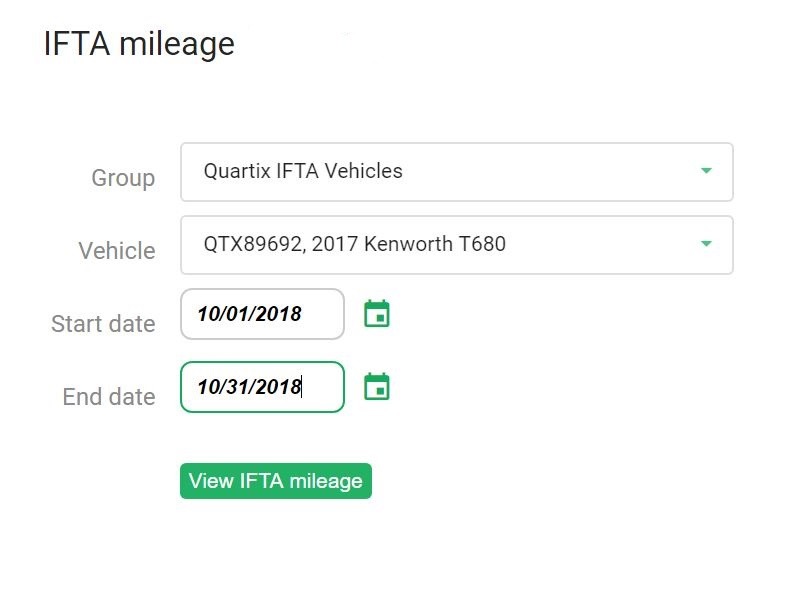This screenshot has width=791, height=600.
Task: Click the Vehicle field label
Action: pyautogui.click(x=117, y=251)
